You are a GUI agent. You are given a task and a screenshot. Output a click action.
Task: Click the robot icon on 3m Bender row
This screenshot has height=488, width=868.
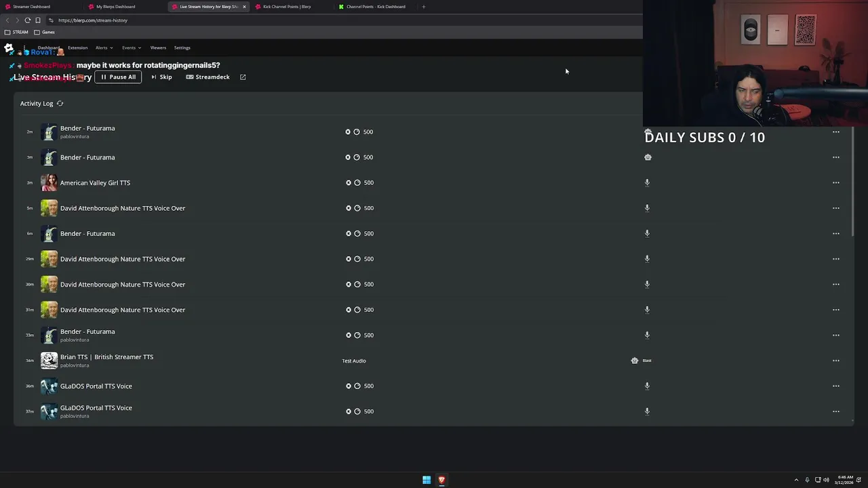pyautogui.click(x=648, y=157)
